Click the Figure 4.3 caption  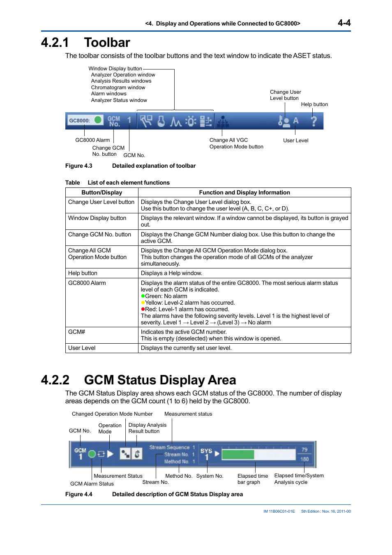tap(130, 166)
